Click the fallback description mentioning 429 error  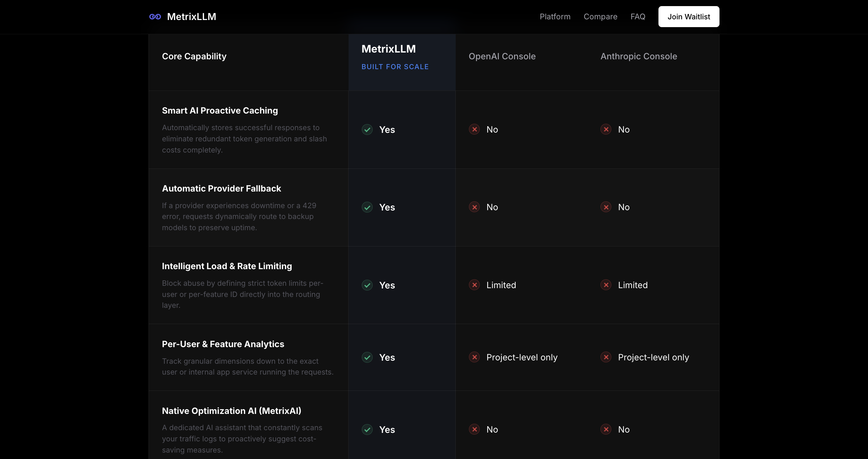pos(239,217)
